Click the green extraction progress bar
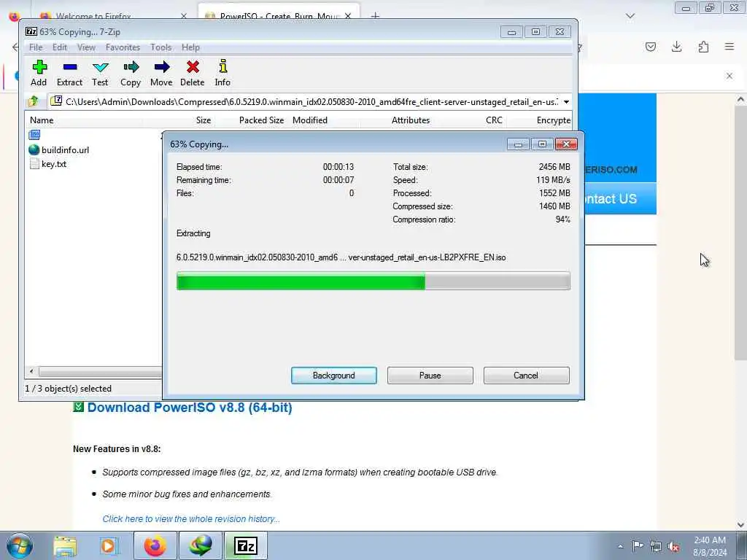The width and height of the screenshot is (747, 560). (373, 281)
